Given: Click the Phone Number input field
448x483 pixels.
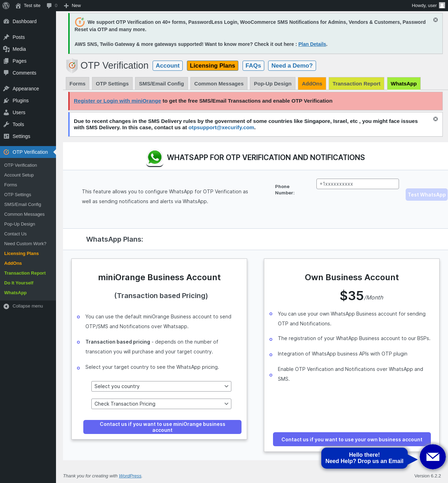Looking at the screenshot, I should (358, 184).
